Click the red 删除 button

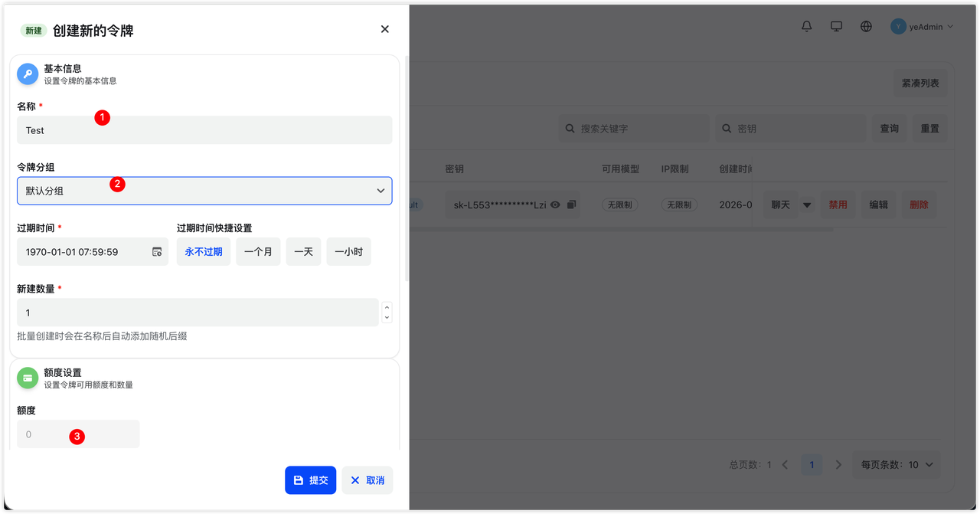919,205
